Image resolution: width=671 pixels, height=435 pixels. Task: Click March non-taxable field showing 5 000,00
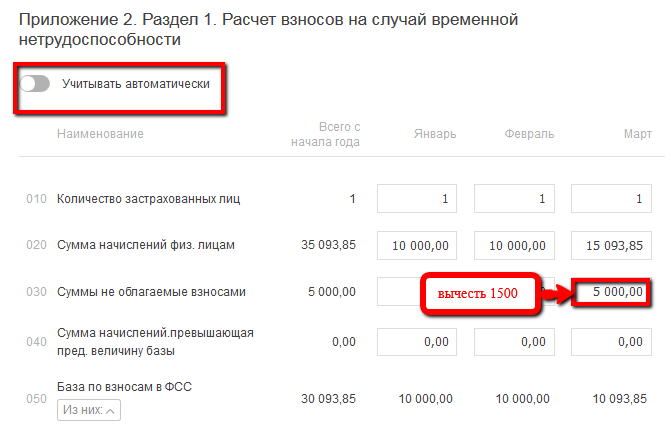tap(611, 292)
